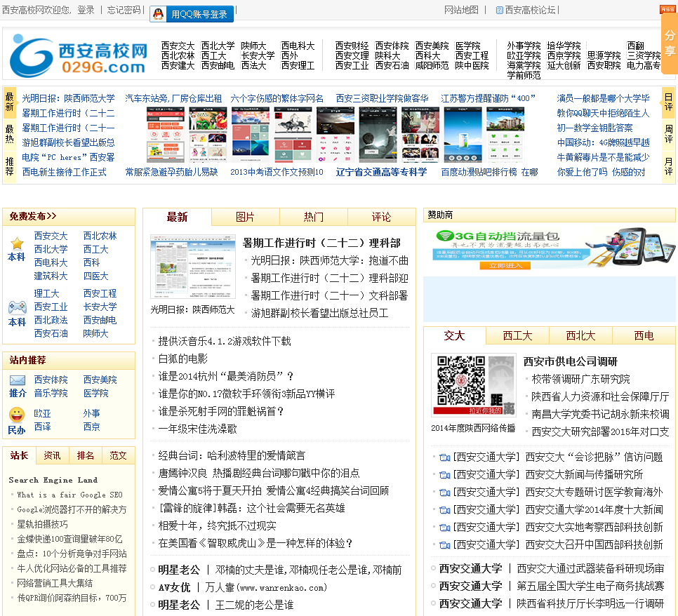Open 万人靠 (www.wanrenkao.com) link

pyautogui.click(x=266, y=587)
